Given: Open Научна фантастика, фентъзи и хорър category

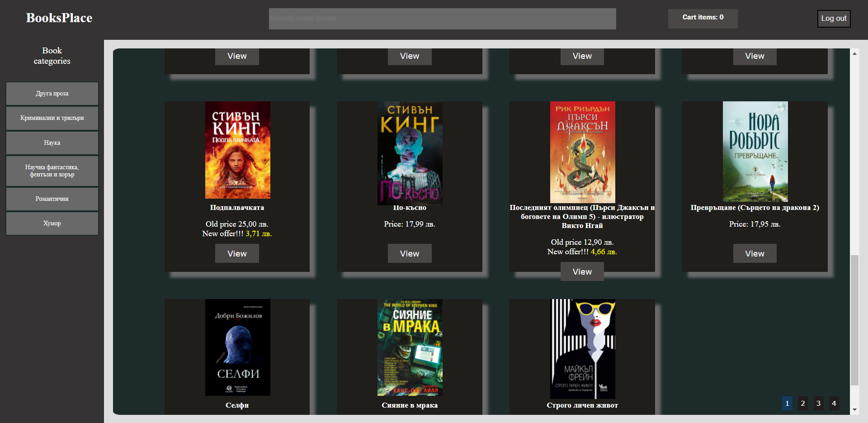Looking at the screenshot, I should (52, 171).
